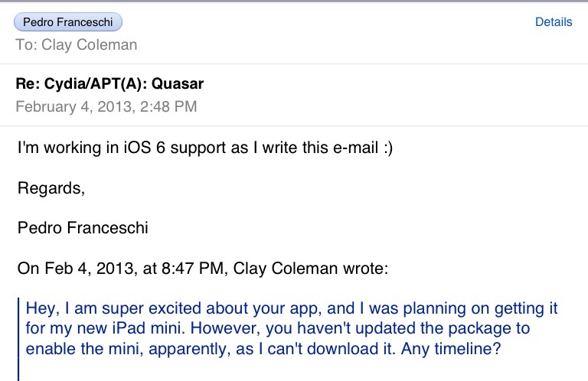Click the phrase iOS 6 in the reply
Image resolution: width=588 pixels, height=381 pixels.
pos(145,148)
